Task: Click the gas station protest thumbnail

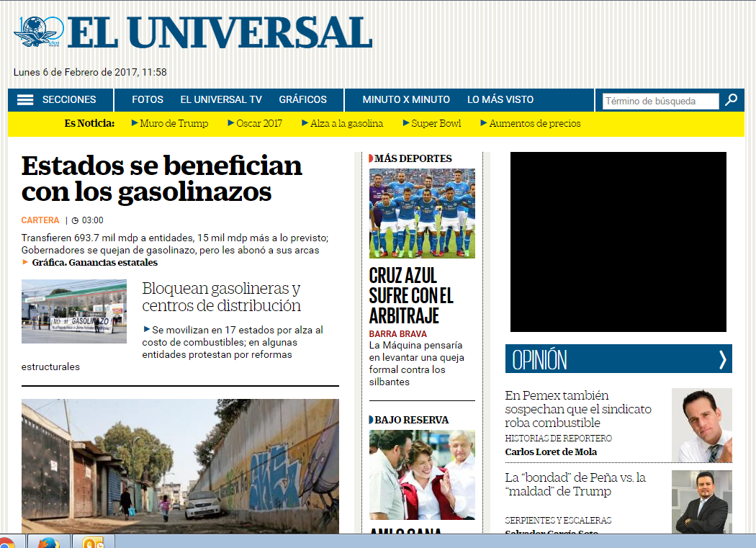Action: pos(73,311)
